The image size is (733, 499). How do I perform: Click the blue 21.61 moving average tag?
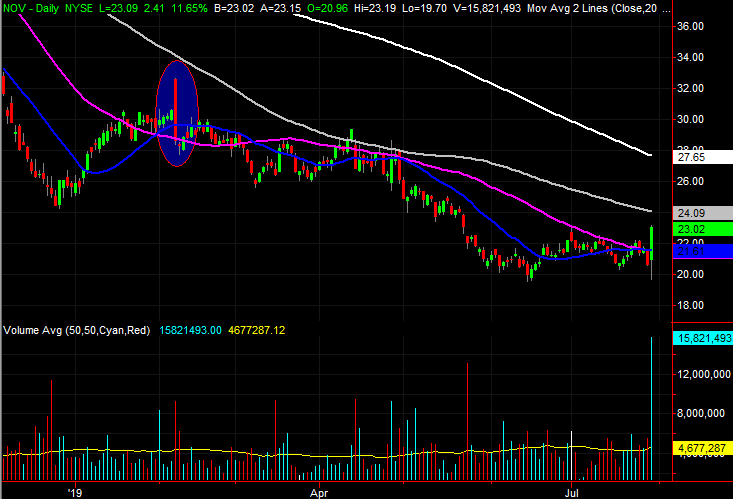(703, 251)
